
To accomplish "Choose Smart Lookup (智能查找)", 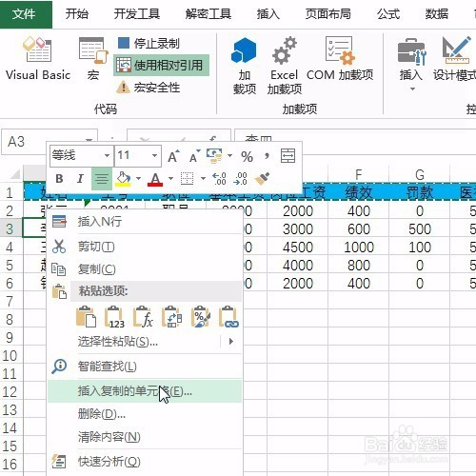I will click(x=145, y=367).
